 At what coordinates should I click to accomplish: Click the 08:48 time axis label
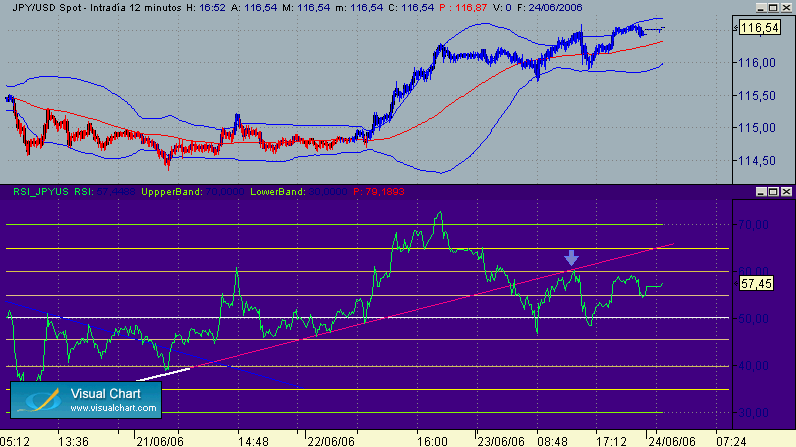coord(552,441)
